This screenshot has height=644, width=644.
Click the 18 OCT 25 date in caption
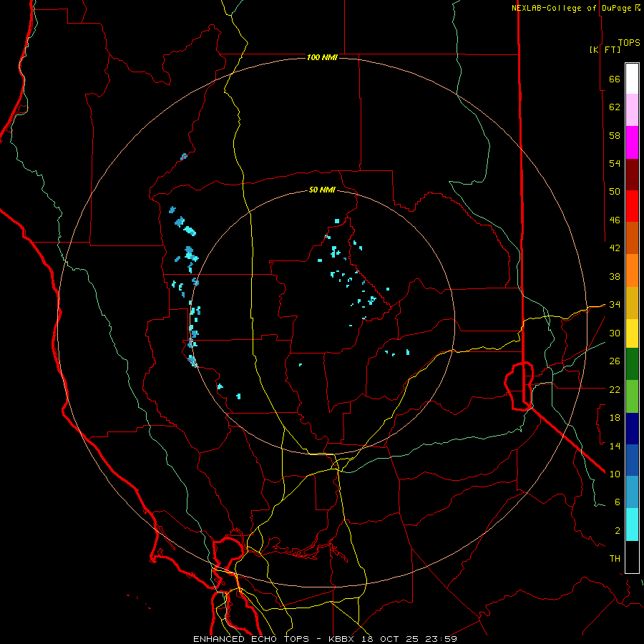coord(392,639)
